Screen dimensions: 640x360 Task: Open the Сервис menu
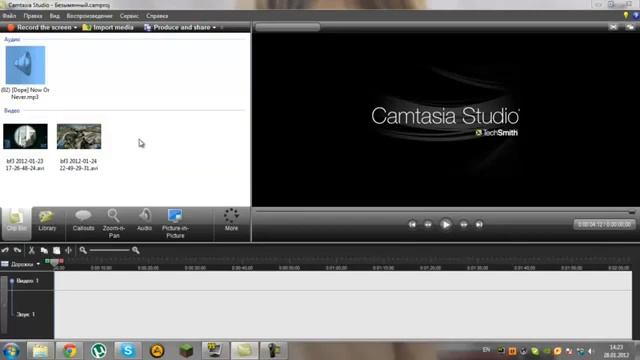pos(129,16)
